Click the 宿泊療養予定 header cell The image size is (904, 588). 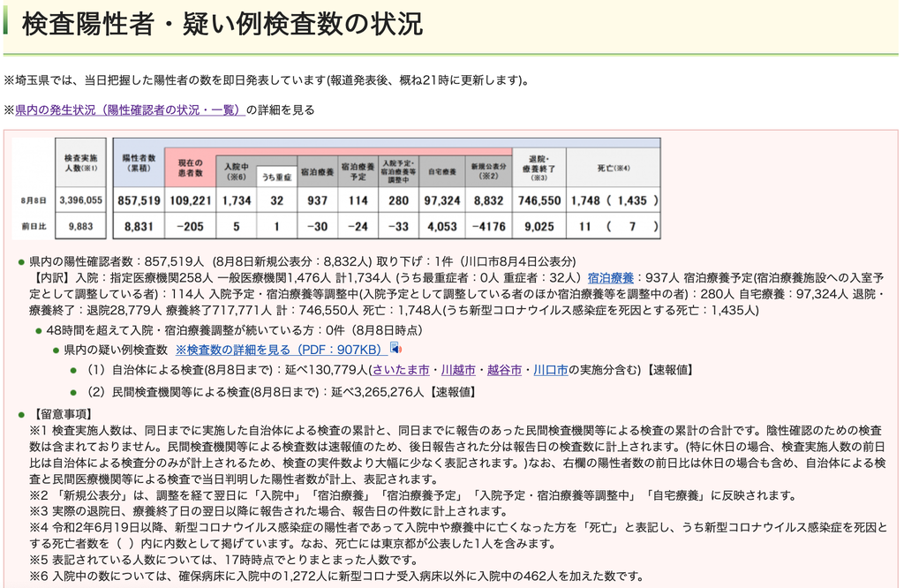pyautogui.click(x=358, y=171)
